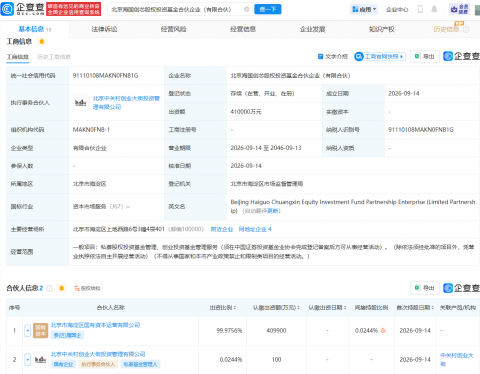The width and height of the screenshot is (480, 374).
Task: Sort by 首次持股日期 column header
Action: click(415, 308)
